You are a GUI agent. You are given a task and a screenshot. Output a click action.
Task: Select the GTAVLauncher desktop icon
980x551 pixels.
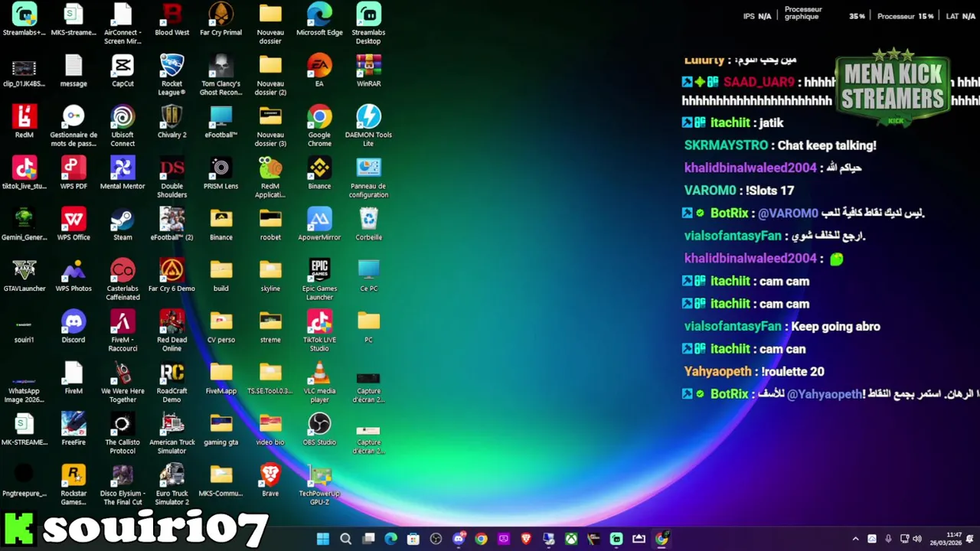click(x=24, y=276)
